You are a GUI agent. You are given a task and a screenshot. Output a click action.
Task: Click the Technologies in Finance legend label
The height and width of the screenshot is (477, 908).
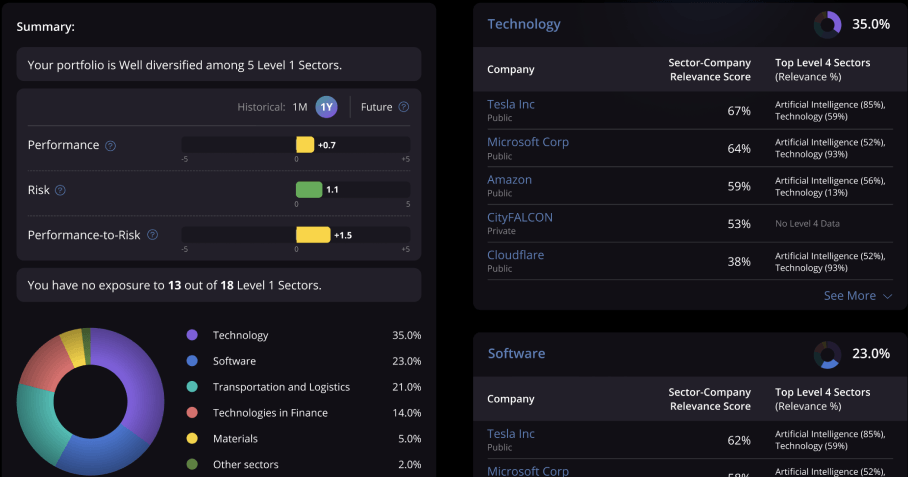(x=270, y=413)
